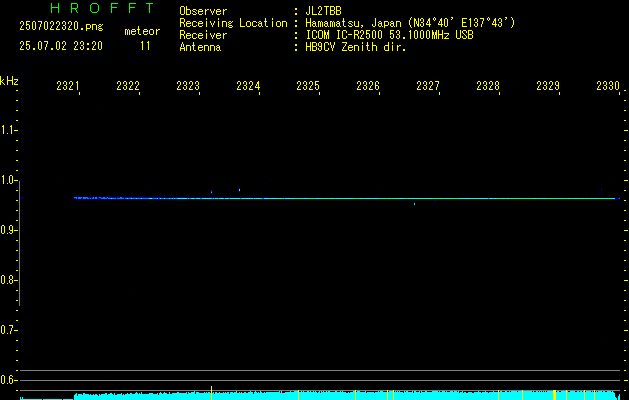The width and height of the screenshot is (629, 400).
Task: Click the observer callsign JL2TBB
Action: coord(323,11)
